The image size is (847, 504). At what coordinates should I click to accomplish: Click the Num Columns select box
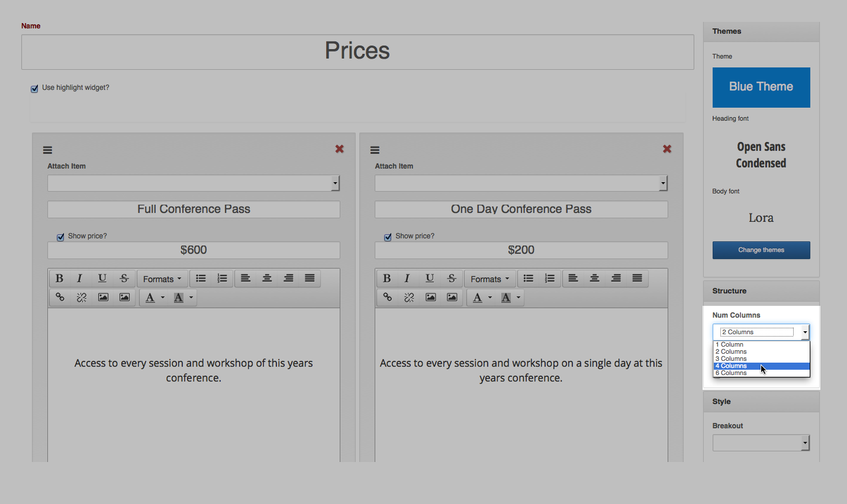click(x=761, y=332)
